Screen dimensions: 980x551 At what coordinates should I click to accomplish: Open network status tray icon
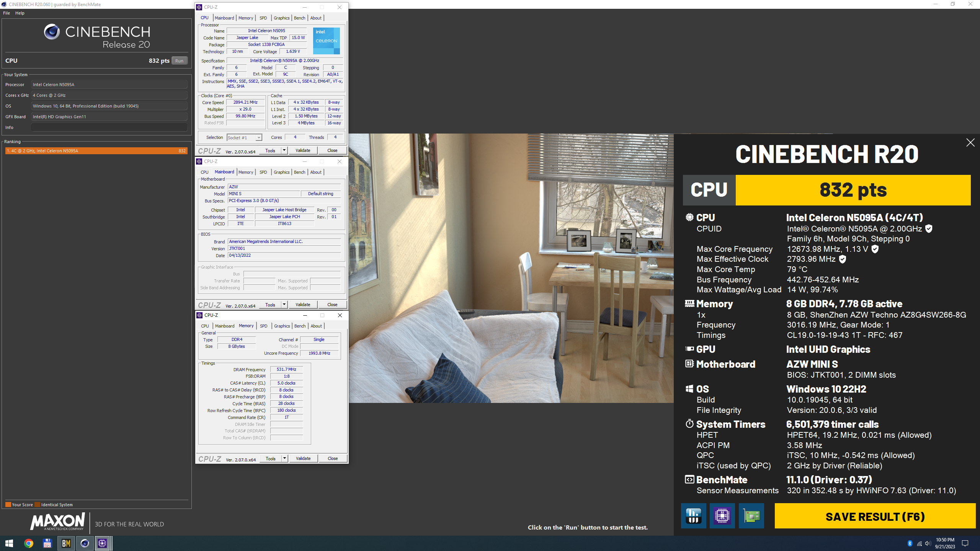click(919, 543)
